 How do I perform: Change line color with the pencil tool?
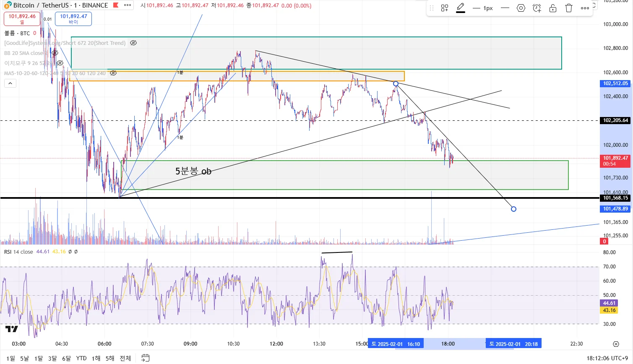[x=461, y=8]
